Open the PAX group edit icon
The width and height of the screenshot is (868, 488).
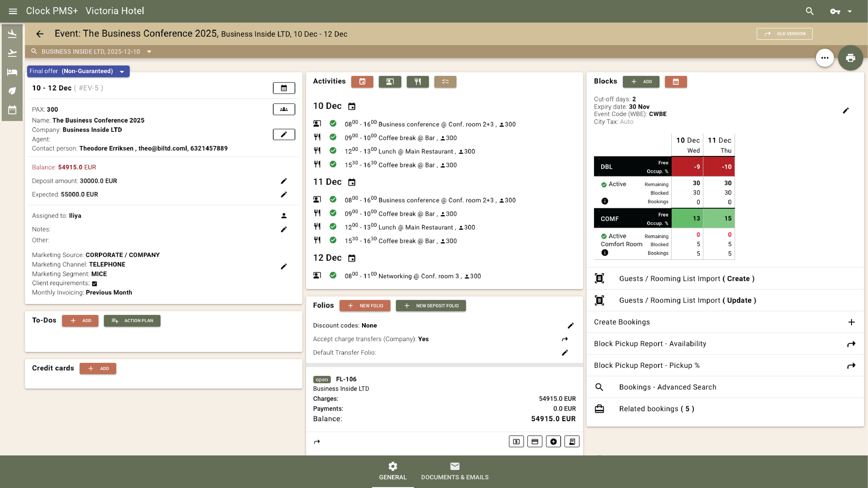pyautogui.click(x=284, y=109)
